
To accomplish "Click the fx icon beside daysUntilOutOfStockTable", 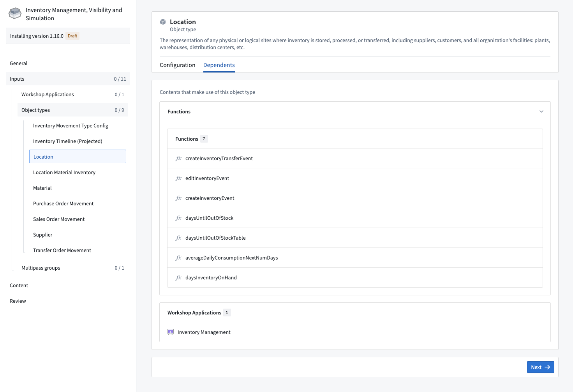I will [x=178, y=238].
